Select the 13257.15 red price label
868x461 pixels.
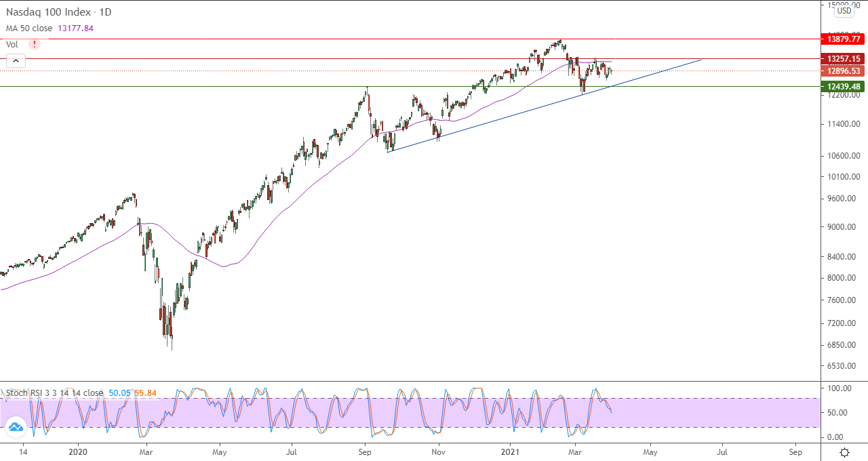pos(844,59)
